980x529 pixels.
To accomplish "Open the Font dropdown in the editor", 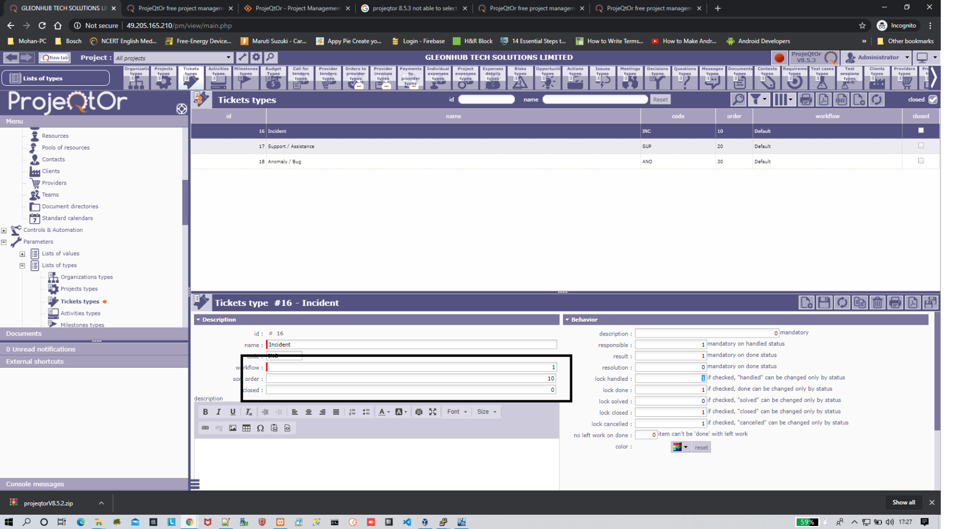I will pyautogui.click(x=457, y=412).
